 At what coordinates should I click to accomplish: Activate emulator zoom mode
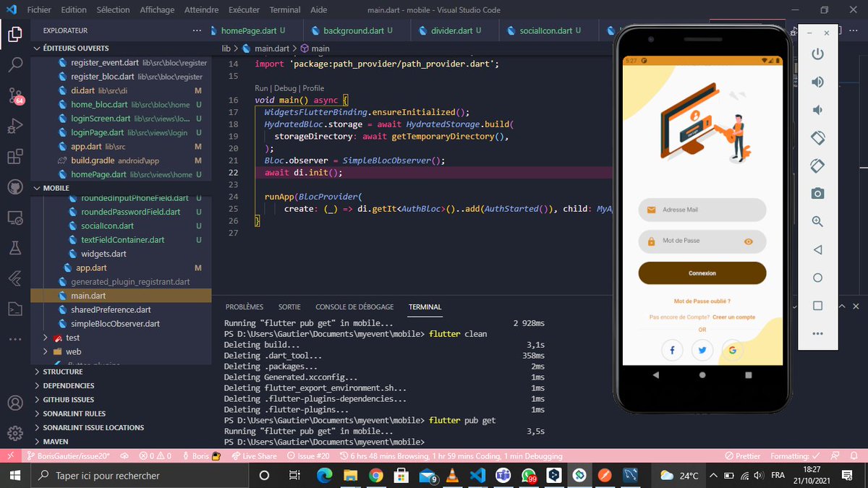point(817,222)
